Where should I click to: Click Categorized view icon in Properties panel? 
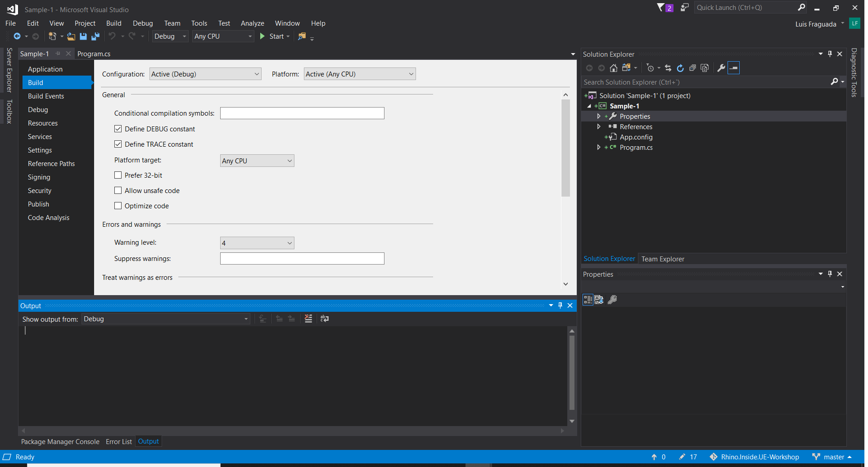click(588, 300)
